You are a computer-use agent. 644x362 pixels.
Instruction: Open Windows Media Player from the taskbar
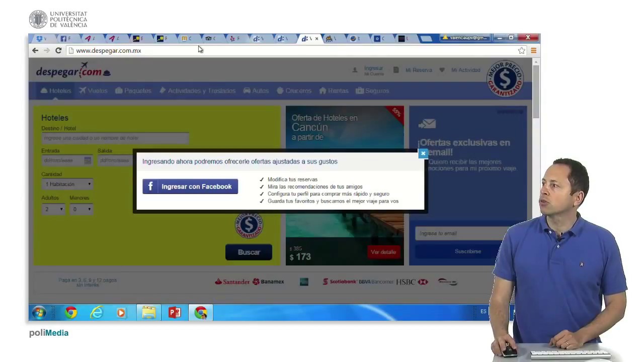pyautogui.click(x=121, y=313)
